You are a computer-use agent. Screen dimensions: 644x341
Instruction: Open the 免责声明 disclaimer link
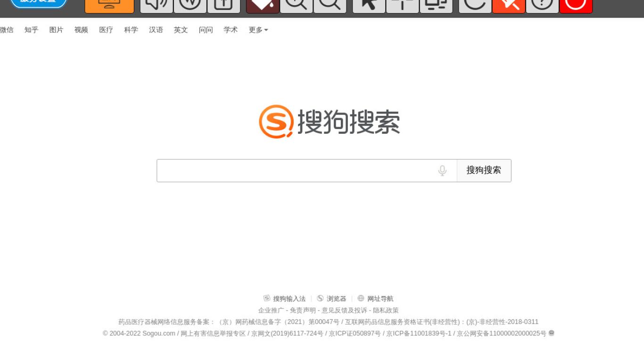click(x=303, y=310)
